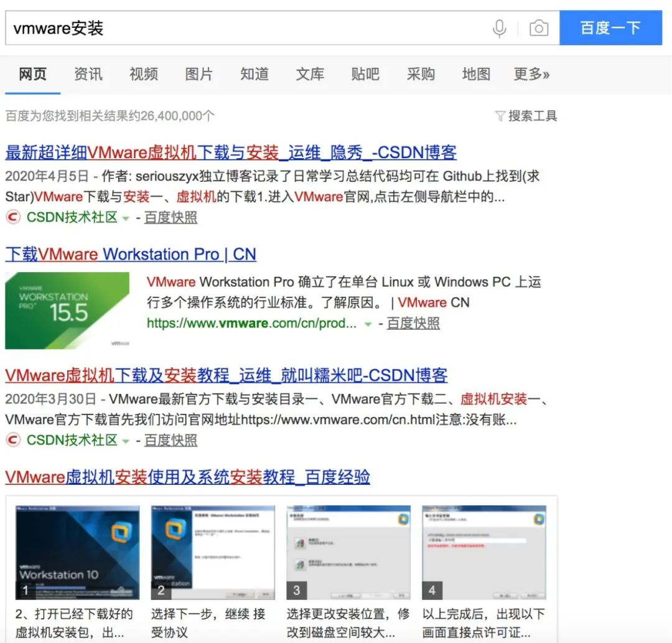Click step 1 Workstation 10 thumbnail

(x=78, y=553)
